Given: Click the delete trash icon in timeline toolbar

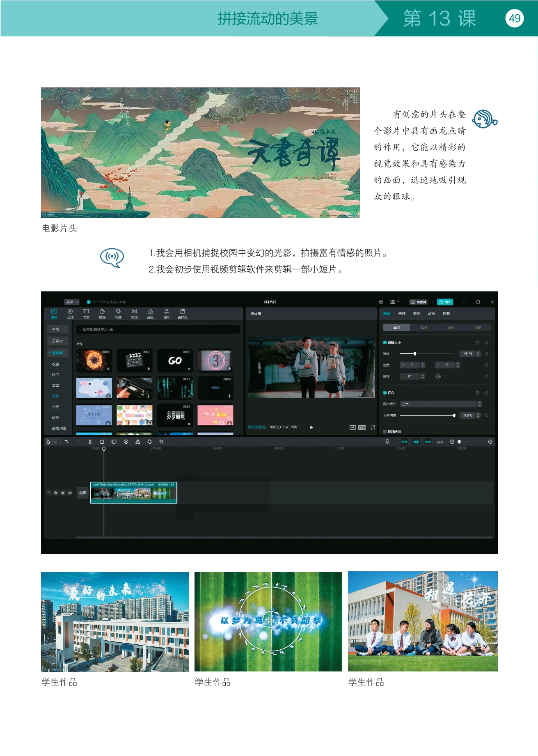Looking at the screenshot, I should 102,442.
